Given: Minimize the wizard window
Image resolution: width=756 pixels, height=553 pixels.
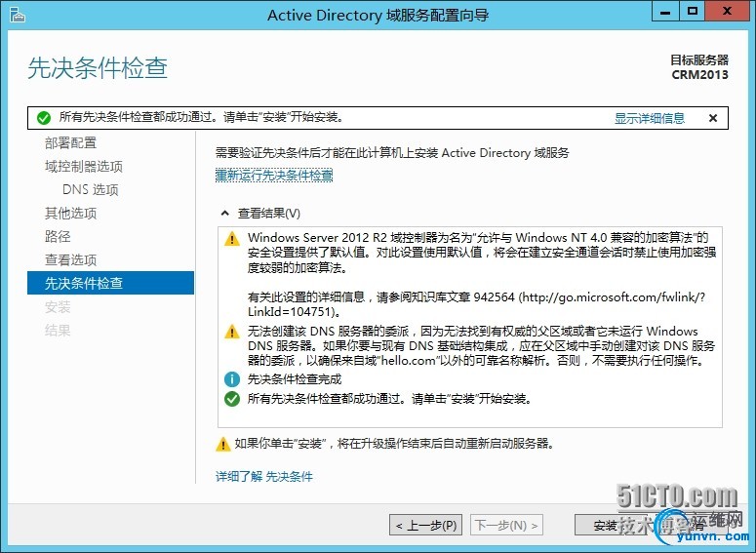Looking at the screenshot, I should pos(665,12).
